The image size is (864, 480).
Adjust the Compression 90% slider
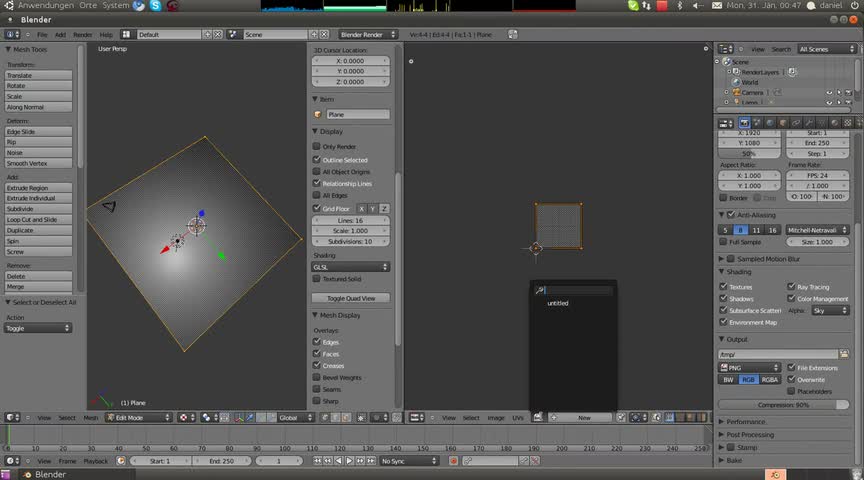tap(783, 404)
